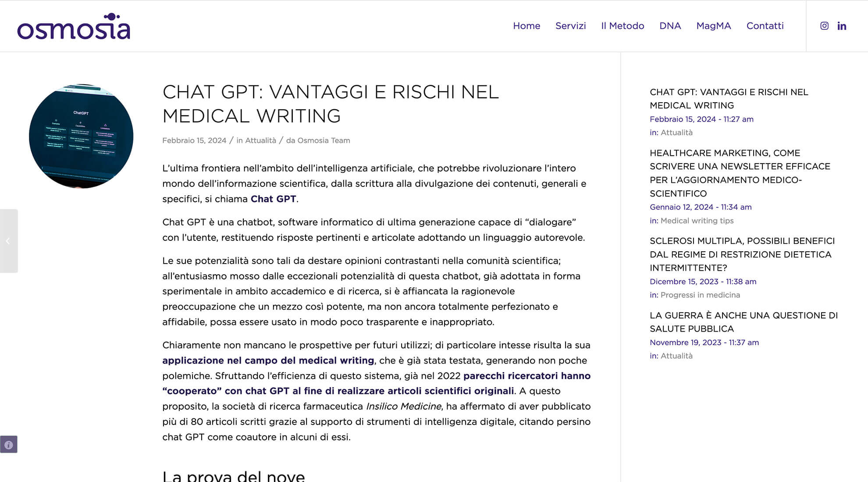Click sidebar date Gennaio 12, 2024 - 11:34 am
Image resolution: width=868 pixels, height=482 pixels.
(701, 207)
